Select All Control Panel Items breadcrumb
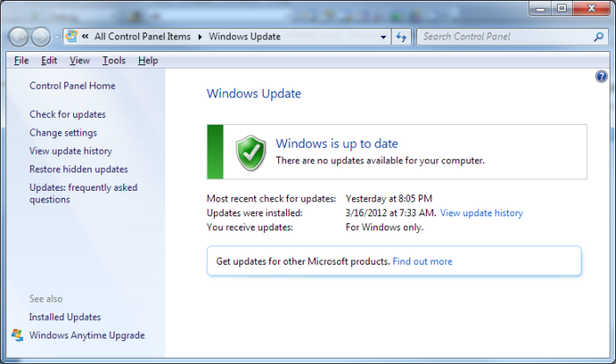Image resolution: width=616 pixels, height=364 pixels. point(143,37)
